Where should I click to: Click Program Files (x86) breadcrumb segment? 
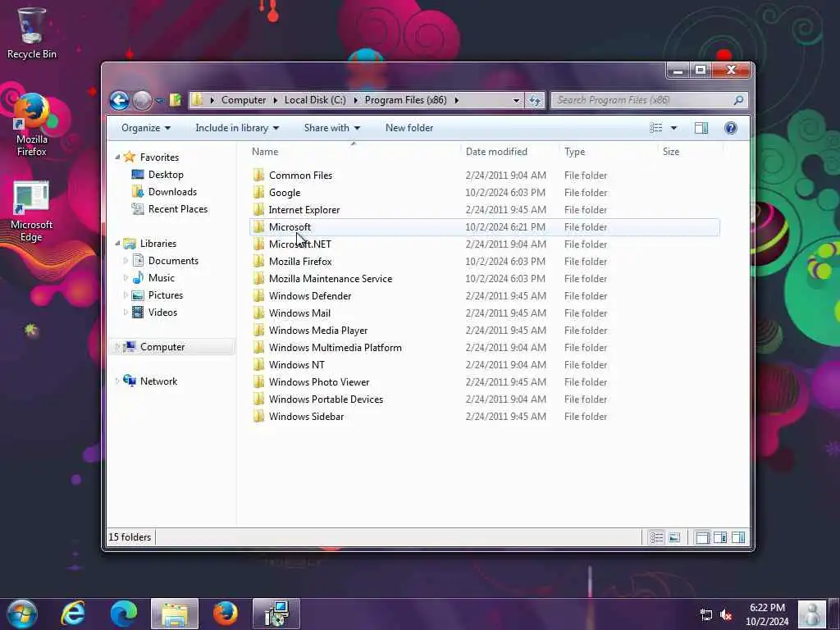pyautogui.click(x=405, y=100)
